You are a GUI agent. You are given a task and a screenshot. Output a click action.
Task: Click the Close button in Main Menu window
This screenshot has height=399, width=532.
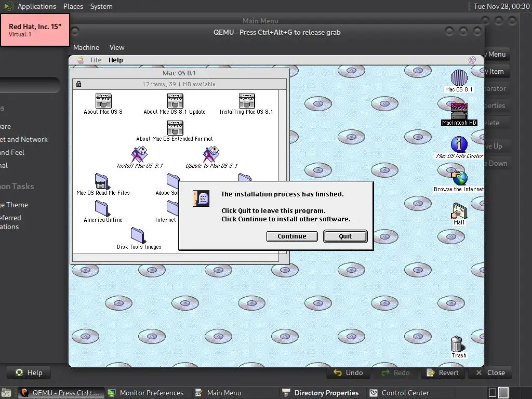click(x=490, y=373)
